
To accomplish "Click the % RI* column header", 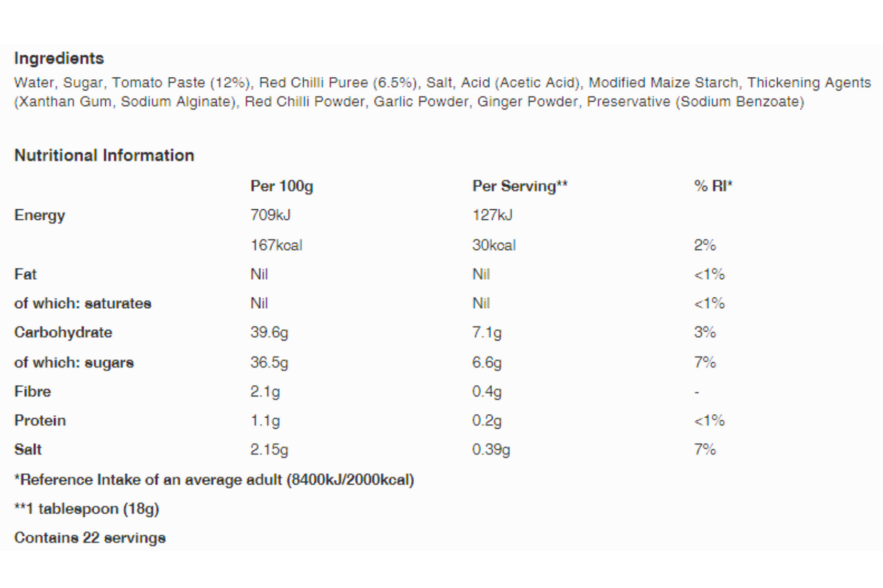I will [x=713, y=186].
